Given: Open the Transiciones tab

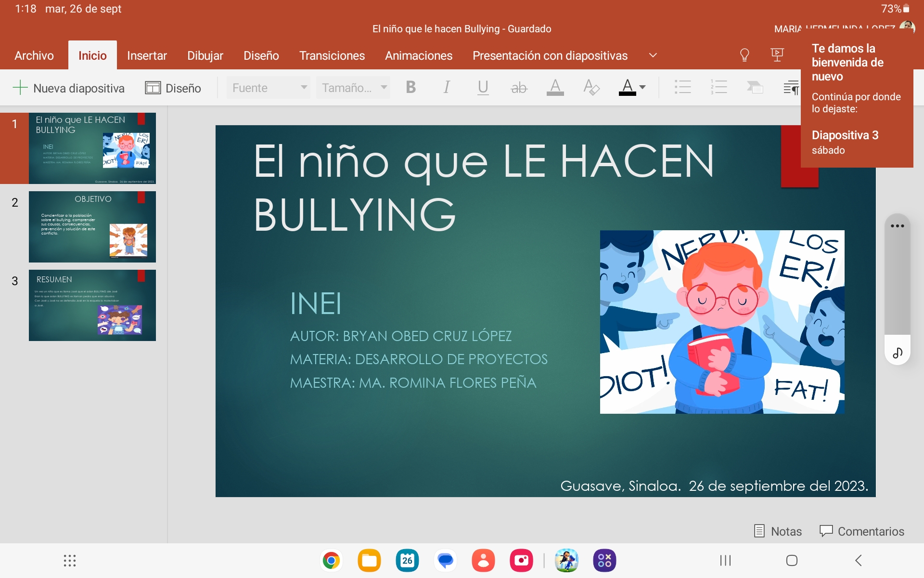Looking at the screenshot, I should tap(332, 56).
